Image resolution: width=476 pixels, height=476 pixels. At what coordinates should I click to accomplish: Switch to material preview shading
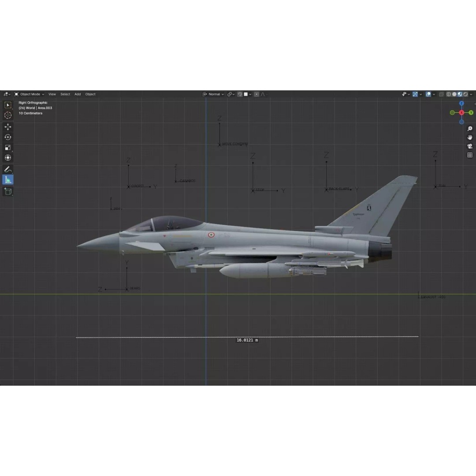pyautogui.click(x=460, y=94)
